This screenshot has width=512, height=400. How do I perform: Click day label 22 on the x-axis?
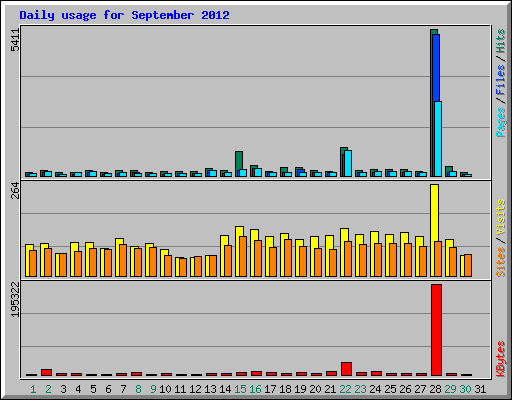coord(345,389)
